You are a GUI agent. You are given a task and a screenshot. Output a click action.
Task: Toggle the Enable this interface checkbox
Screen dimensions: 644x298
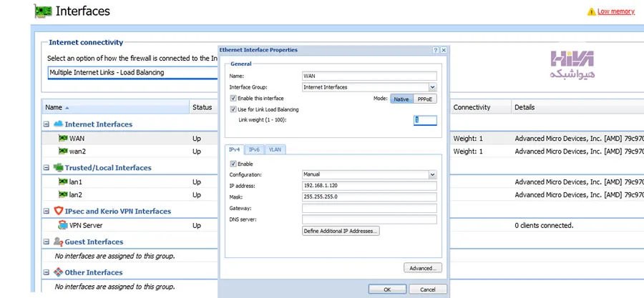coord(233,99)
